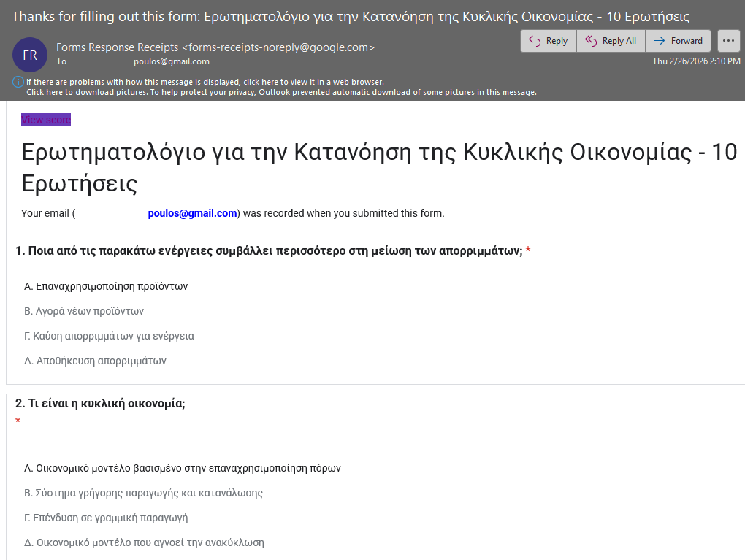Select answer Β. Αγορά νέων προϊόντων
745x560 pixels.
point(84,311)
